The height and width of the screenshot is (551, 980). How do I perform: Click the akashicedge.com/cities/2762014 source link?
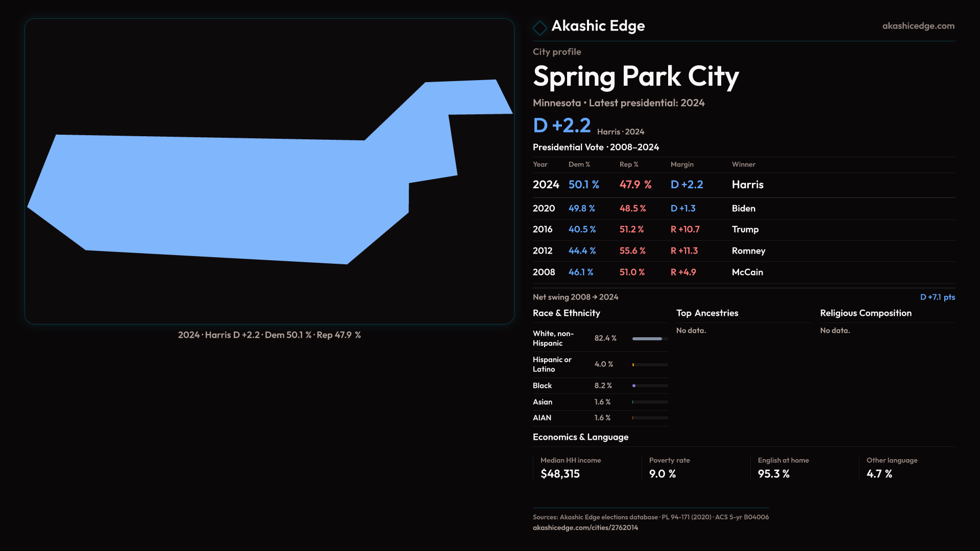coord(585,528)
